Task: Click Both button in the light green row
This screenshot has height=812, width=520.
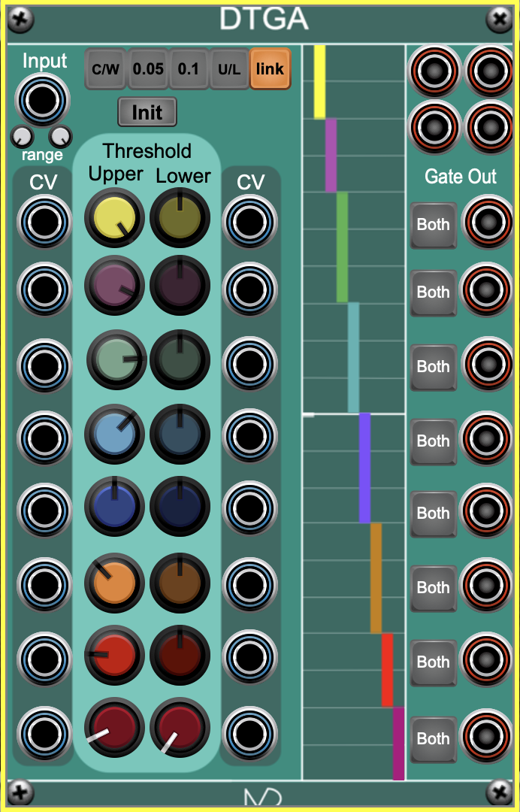Action: tap(434, 367)
